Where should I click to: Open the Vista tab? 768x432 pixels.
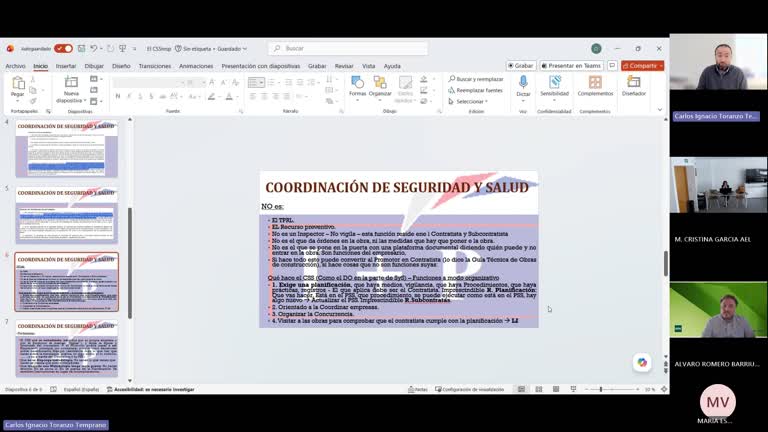click(368, 66)
